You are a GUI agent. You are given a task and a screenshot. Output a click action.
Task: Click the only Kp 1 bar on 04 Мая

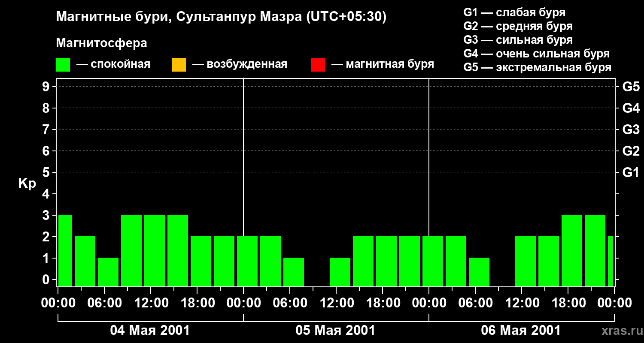tap(108, 272)
